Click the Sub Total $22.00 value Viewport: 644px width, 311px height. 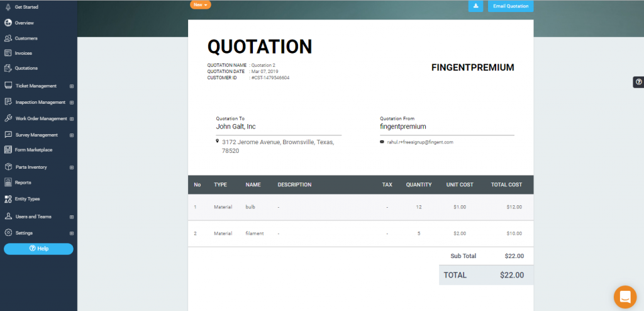click(514, 256)
